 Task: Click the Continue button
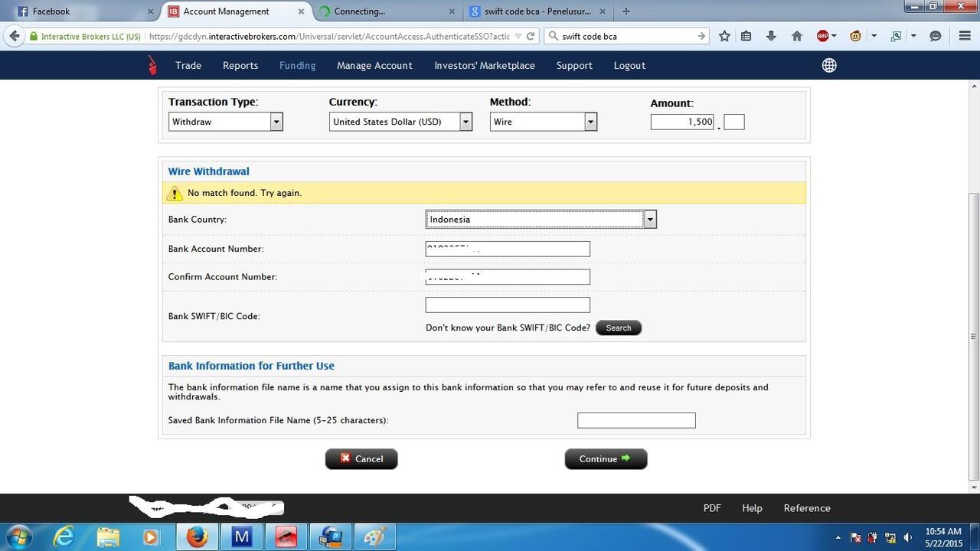pos(606,459)
